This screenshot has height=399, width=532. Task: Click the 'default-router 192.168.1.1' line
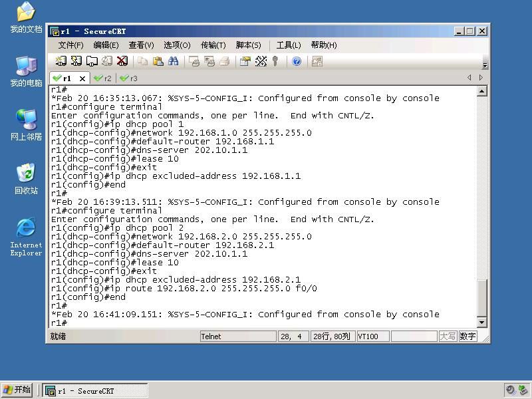162,142
